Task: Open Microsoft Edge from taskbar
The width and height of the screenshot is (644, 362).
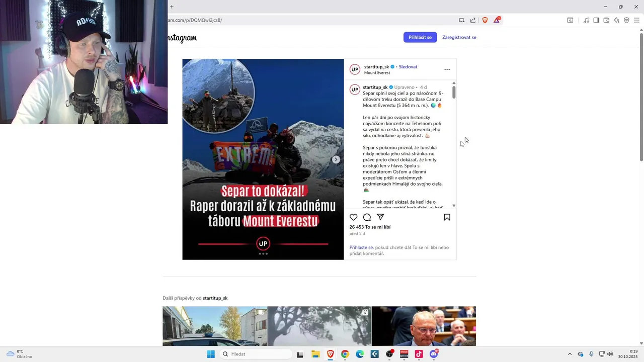Action: point(360,354)
